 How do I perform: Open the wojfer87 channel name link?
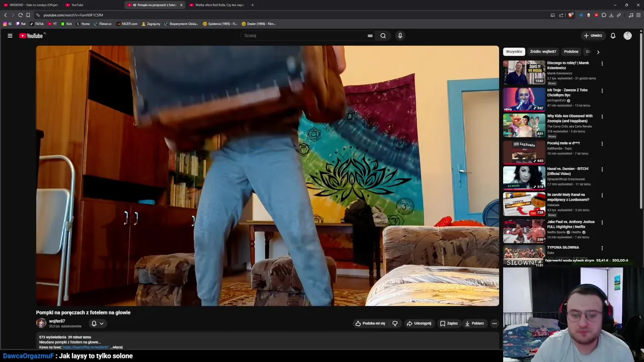coord(57,321)
